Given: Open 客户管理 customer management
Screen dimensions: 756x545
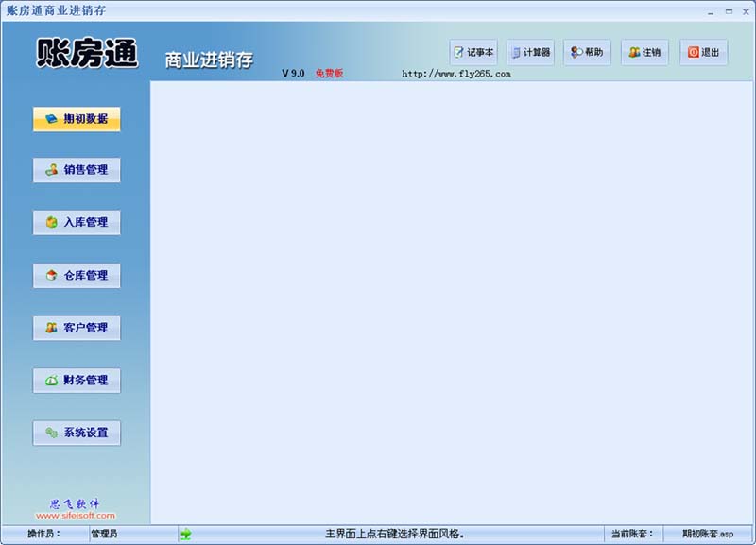Looking at the screenshot, I should 77,328.
